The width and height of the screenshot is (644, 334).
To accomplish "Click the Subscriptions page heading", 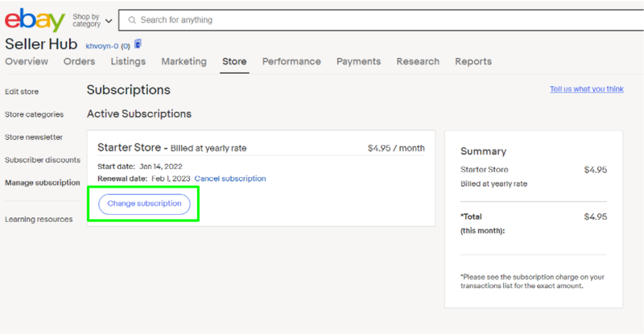I will point(129,90).
